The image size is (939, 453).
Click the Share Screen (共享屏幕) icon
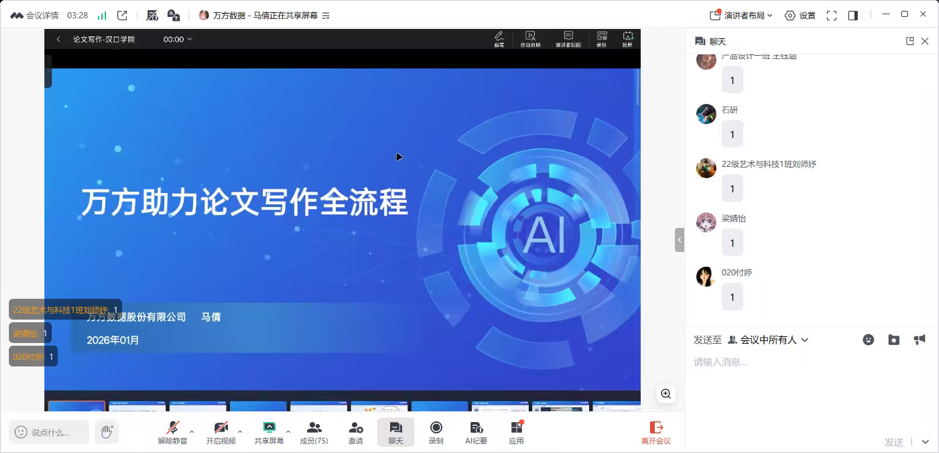269,432
